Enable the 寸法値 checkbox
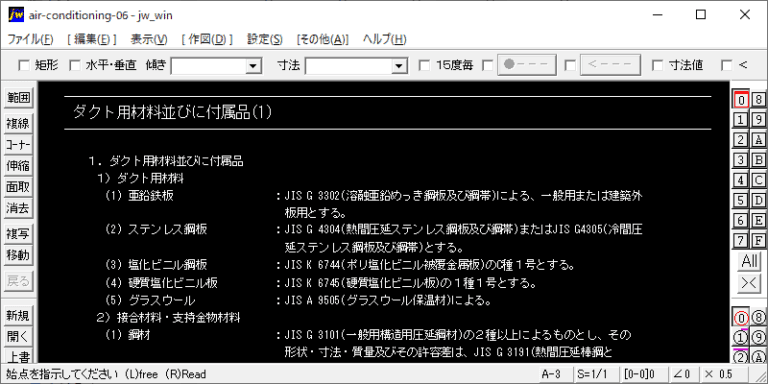 pyautogui.click(x=658, y=65)
